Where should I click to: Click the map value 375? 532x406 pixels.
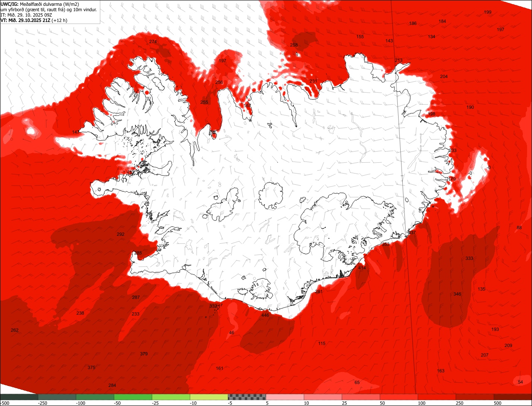click(91, 367)
